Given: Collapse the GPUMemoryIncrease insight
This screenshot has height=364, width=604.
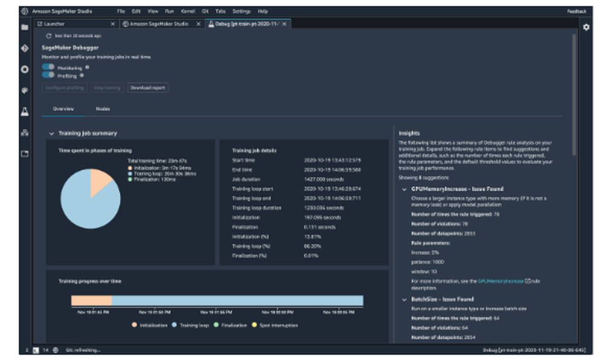Looking at the screenshot, I should click(x=404, y=190).
